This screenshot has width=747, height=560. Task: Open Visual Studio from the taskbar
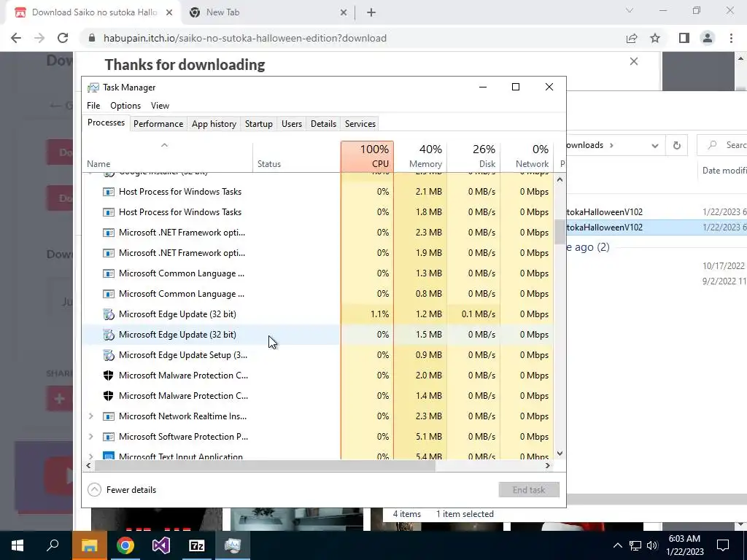click(x=161, y=545)
